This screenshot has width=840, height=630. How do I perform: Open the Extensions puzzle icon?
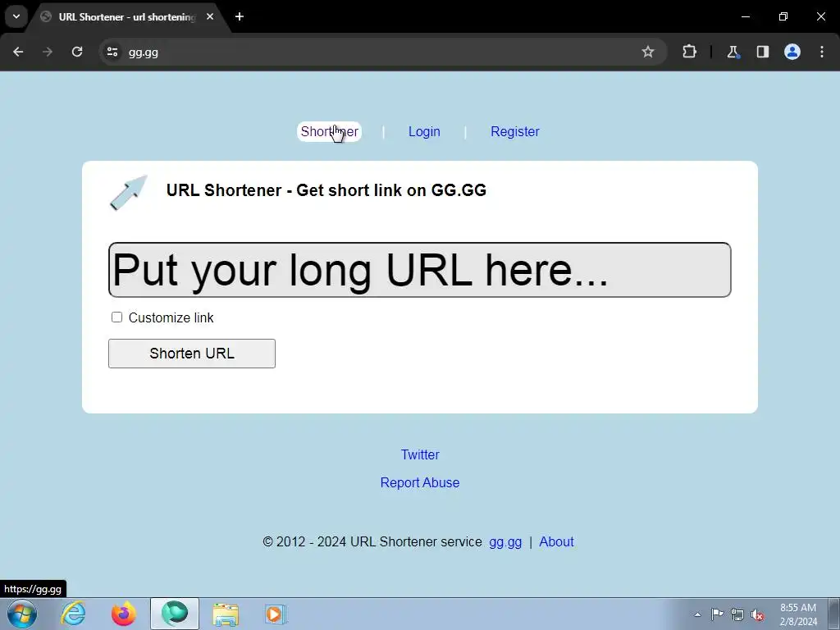[x=689, y=52]
